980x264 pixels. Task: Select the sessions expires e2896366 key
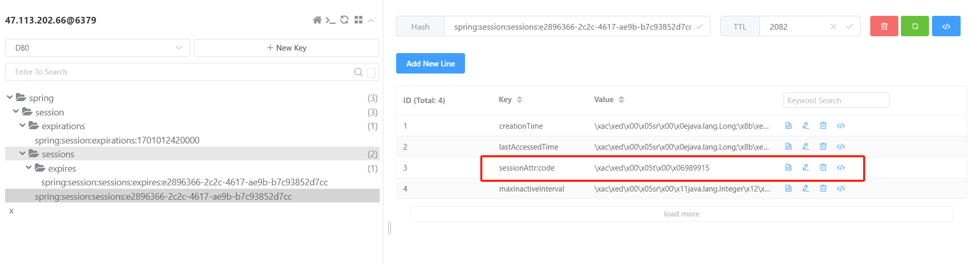(184, 182)
